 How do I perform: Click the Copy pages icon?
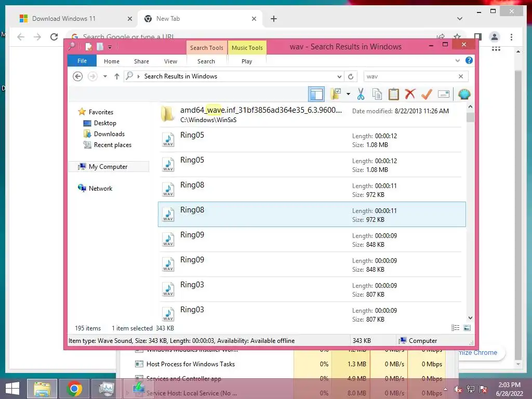click(377, 94)
